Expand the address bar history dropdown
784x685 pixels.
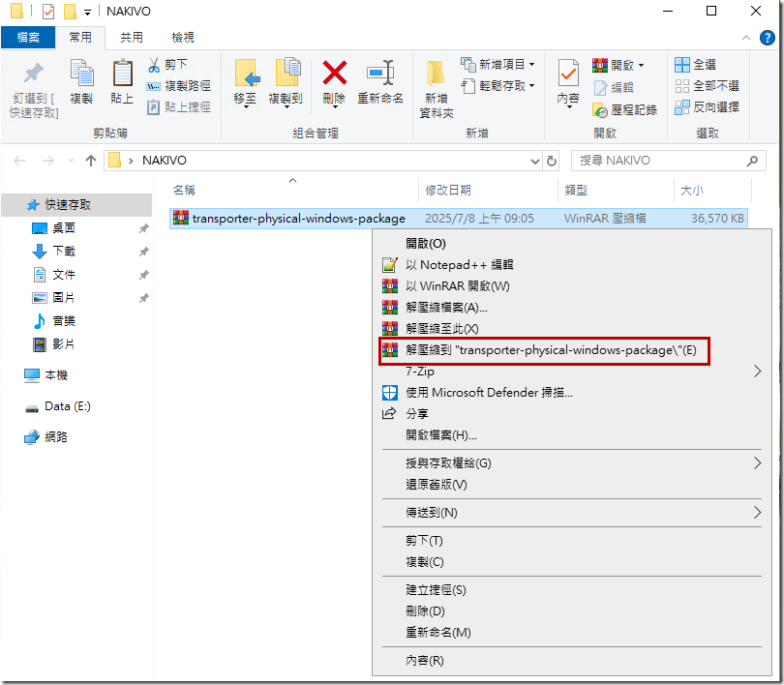535,161
